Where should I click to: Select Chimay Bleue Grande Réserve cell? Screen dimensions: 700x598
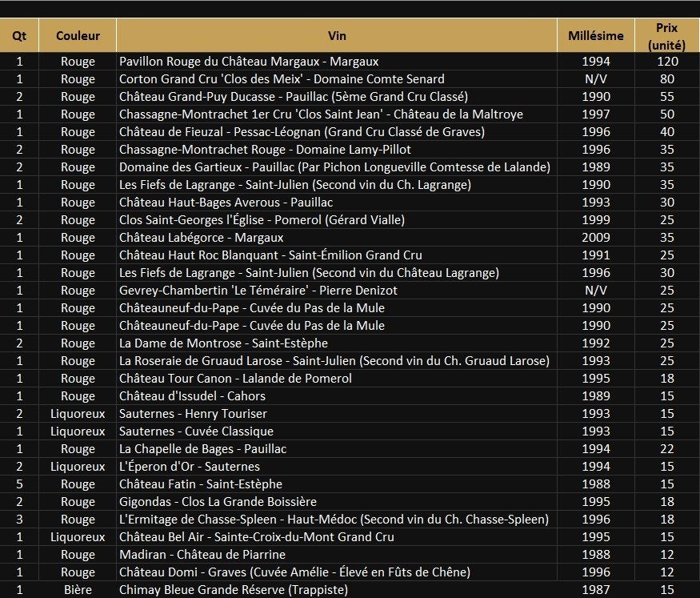337,590
